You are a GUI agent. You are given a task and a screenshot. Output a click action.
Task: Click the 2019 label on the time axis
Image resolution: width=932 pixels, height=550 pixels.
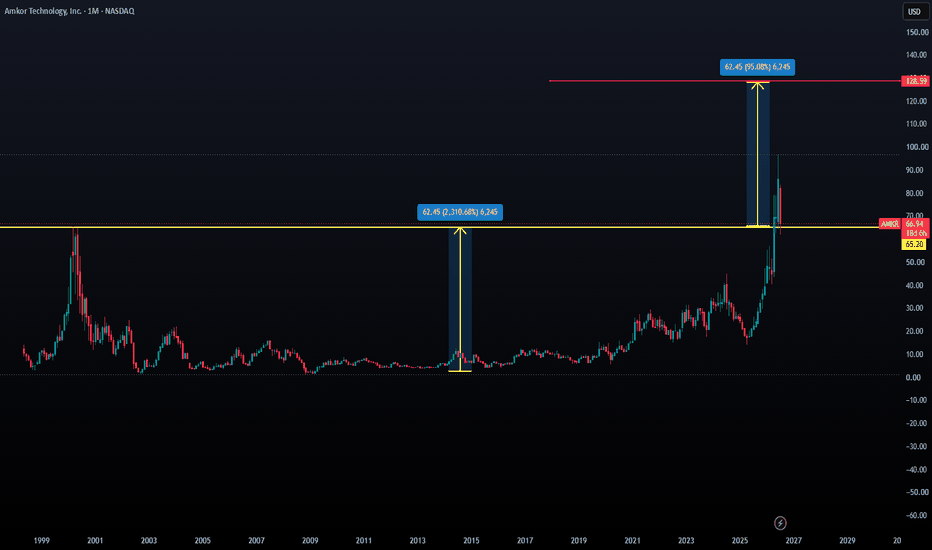pyautogui.click(x=578, y=540)
